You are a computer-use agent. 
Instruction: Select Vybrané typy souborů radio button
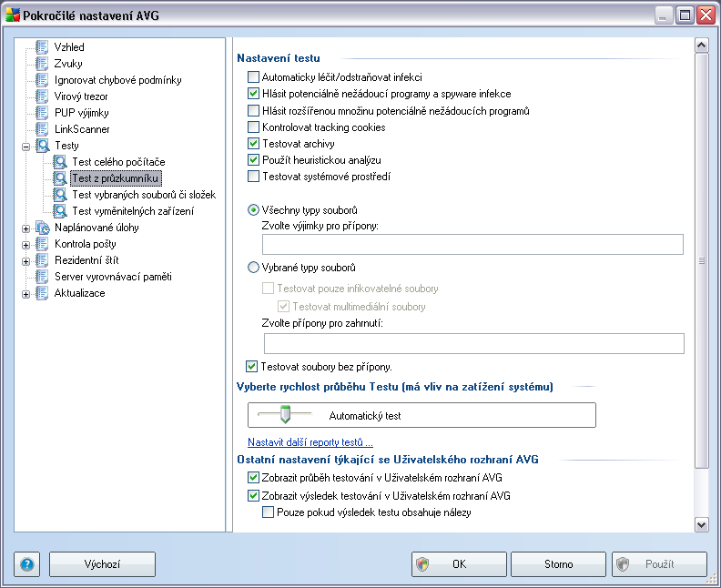tap(253, 267)
